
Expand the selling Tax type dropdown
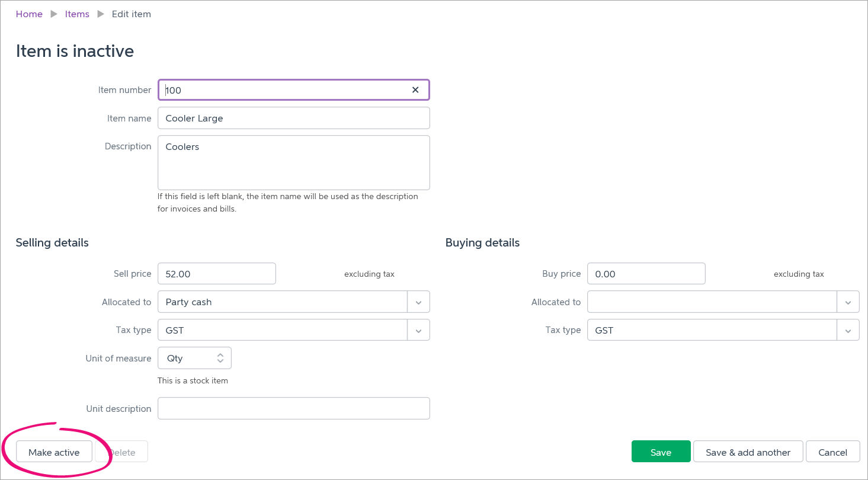point(418,331)
